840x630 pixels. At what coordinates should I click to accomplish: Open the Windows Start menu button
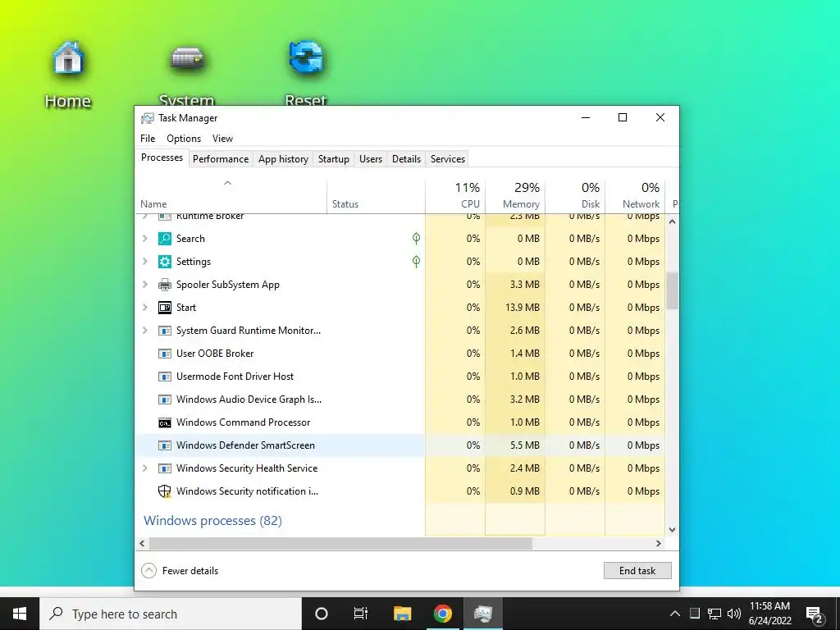[x=20, y=614]
